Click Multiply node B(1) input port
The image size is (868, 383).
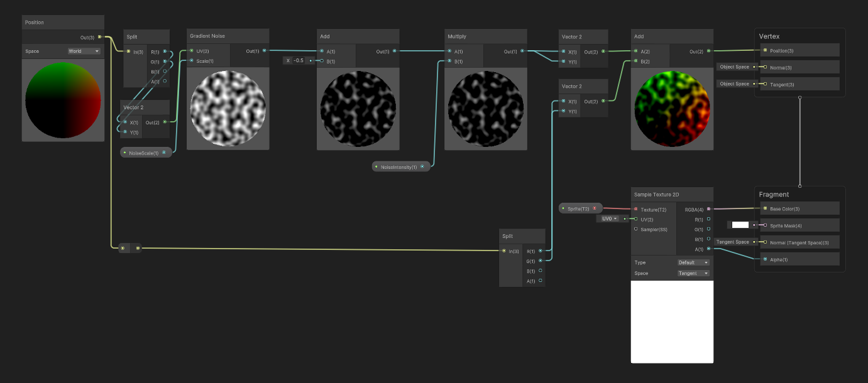[450, 62]
